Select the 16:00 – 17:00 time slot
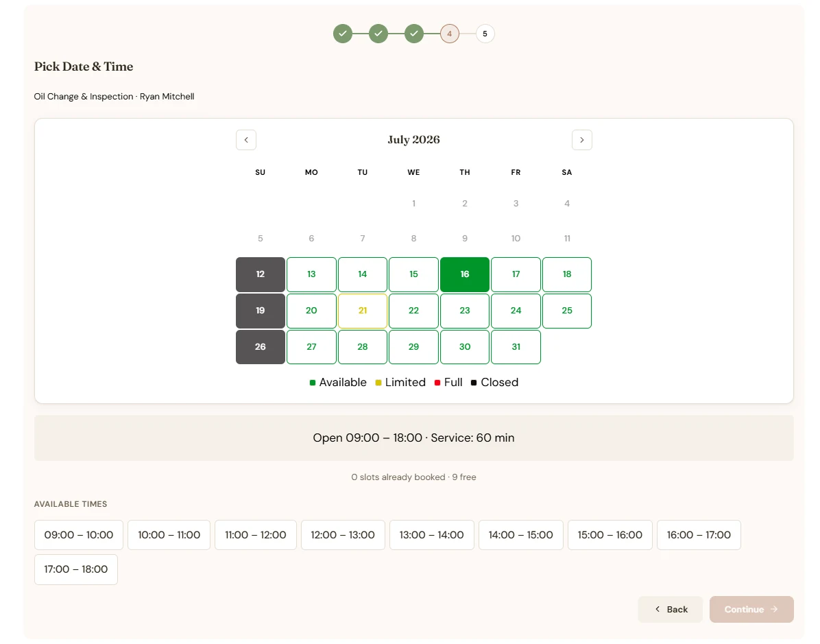This screenshot has height=644, width=820. tap(699, 535)
